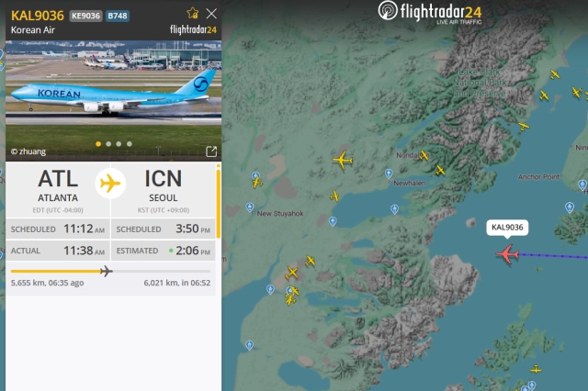Add flight to favorites with star icon
588x391 pixels.
pyautogui.click(x=192, y=14)
